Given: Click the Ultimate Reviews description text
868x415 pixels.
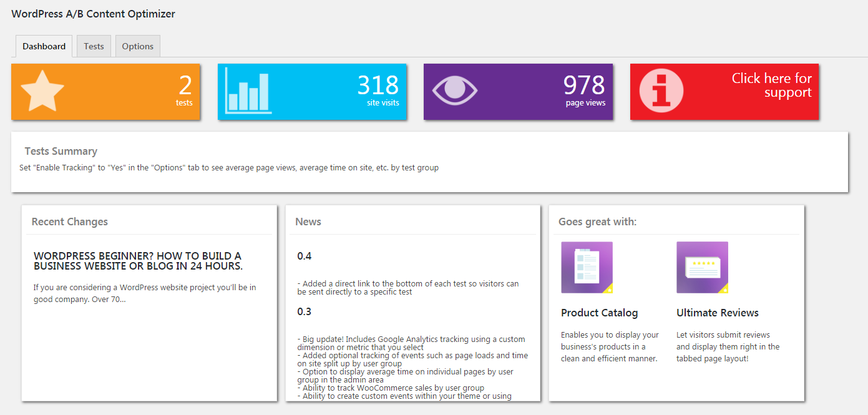Looking at the screenshot, I should [x=728, y=347].
